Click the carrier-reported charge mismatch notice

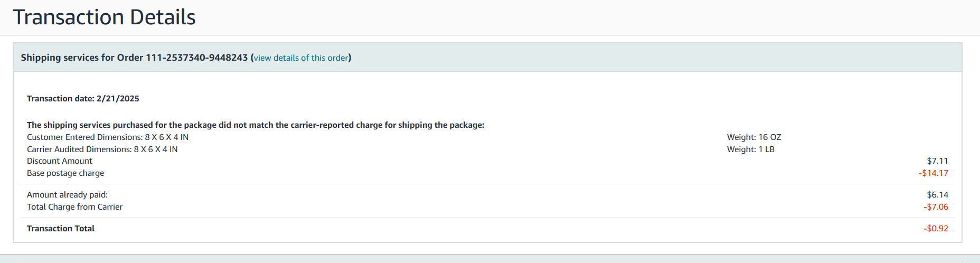click(x=256, y=125)
